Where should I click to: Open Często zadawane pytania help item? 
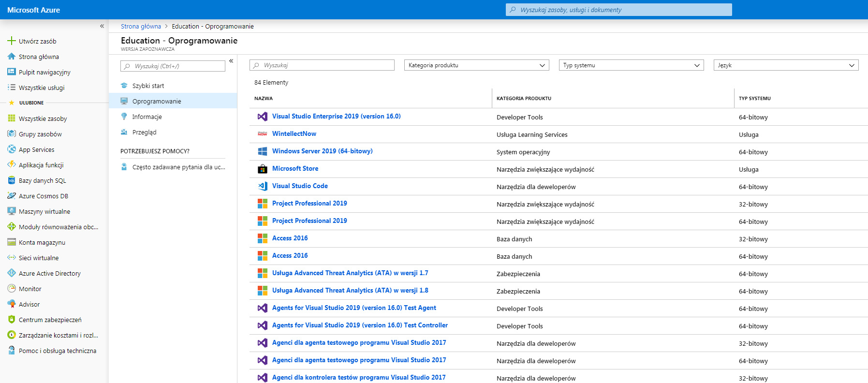[x=173, y=167]
